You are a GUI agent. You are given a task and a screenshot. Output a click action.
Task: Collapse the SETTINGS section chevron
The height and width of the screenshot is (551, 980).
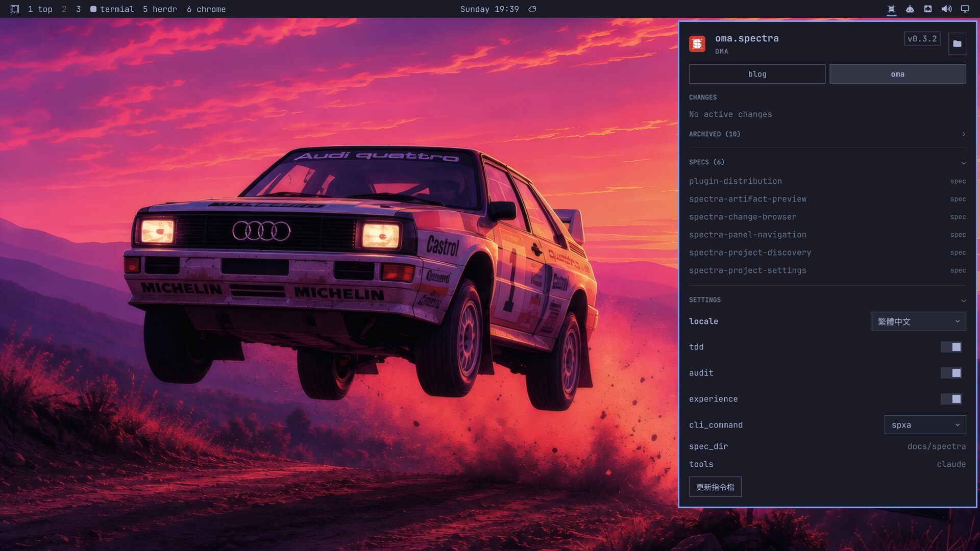(x=963, y=300)
